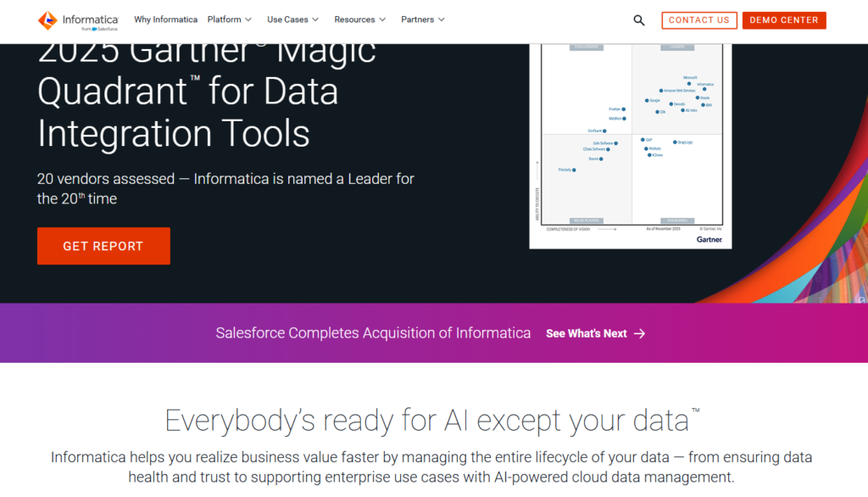Click the Magic Quadrant chart image
The height and width of the screenshot is (497, 868).
pyautogui.click(x=631, y=144)
